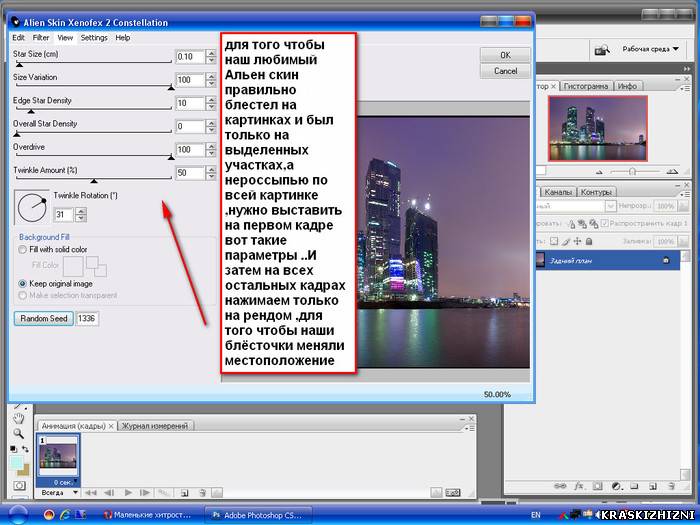
Task: Duplicate the selected animation frame icon
Action: pos(184,493)
